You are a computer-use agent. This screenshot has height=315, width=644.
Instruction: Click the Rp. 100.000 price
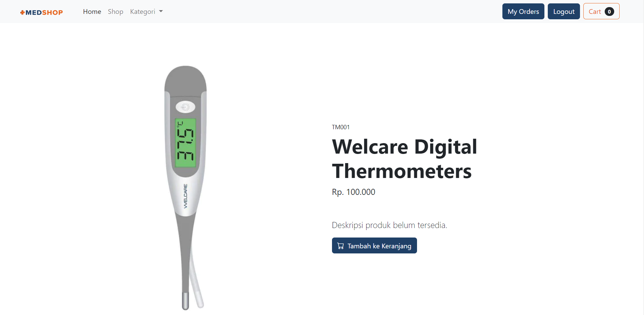[x=353, y=192]
